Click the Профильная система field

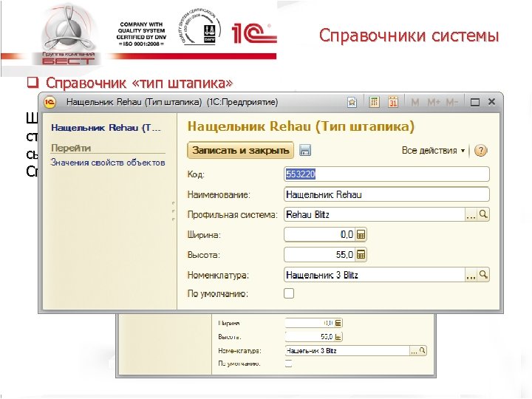point(374,214)
